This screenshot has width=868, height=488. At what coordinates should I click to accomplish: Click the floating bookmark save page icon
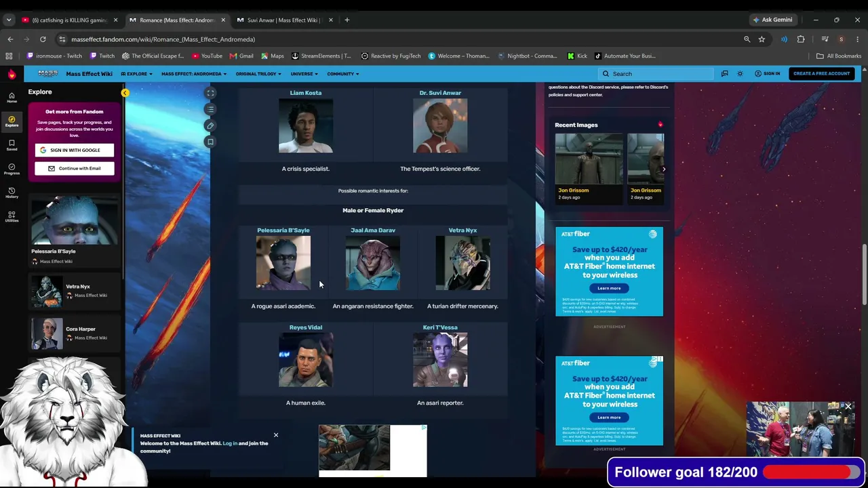(210, 142)
